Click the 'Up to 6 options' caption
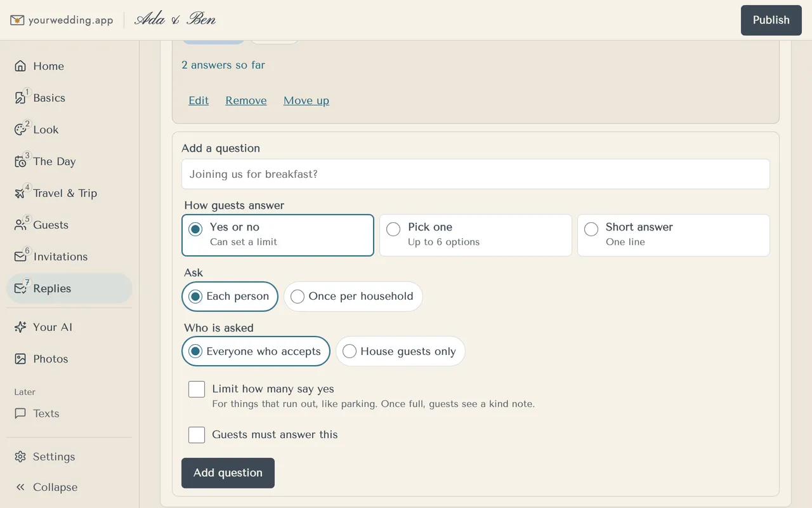This screenshot has height=508, width=812. point(444,242)
